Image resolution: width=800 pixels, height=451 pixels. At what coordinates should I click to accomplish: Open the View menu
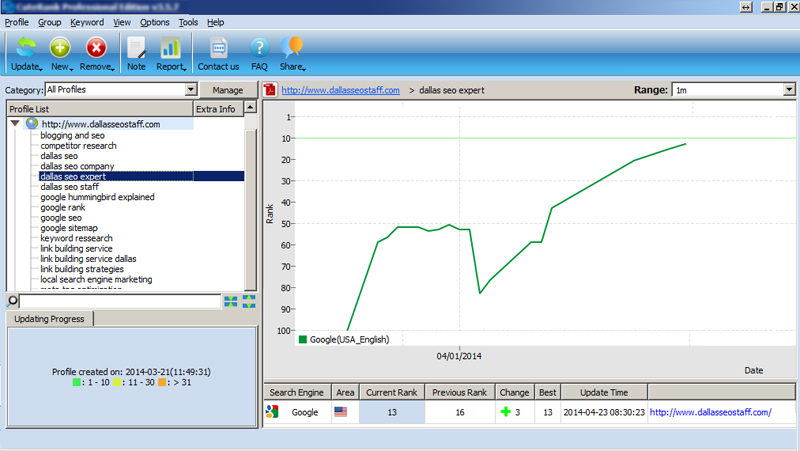coord(122,22)
